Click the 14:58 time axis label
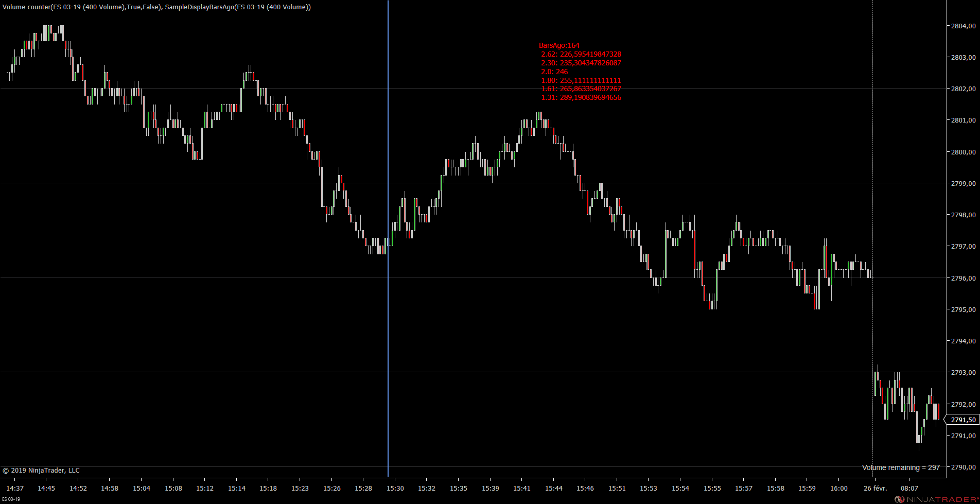This screenshot has height=504, width=980. (110, 488)
